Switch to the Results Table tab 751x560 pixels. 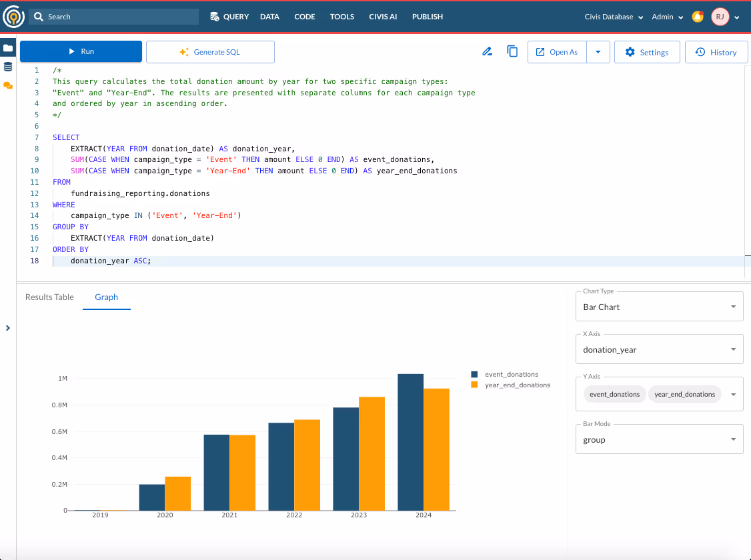pyautogui.click(x=49, y=297)
